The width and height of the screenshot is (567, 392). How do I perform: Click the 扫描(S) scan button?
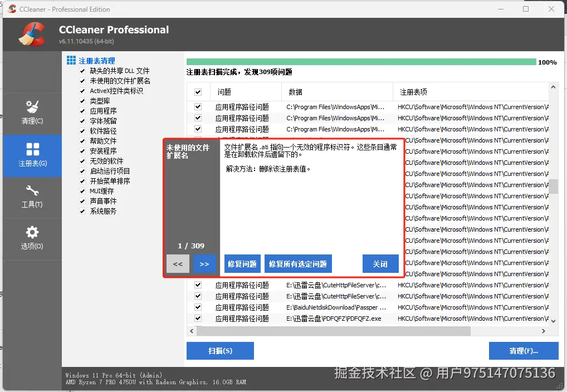tap(220, 351)
